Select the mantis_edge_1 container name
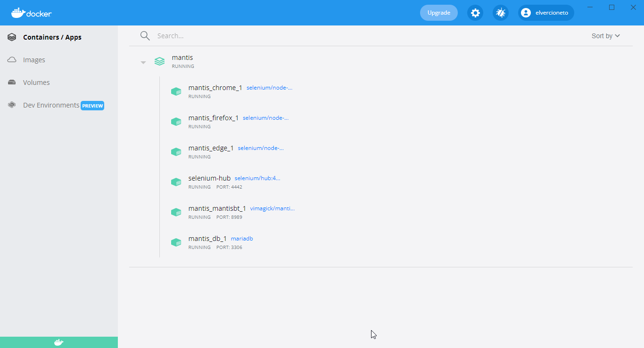 (x=211, y=148)
